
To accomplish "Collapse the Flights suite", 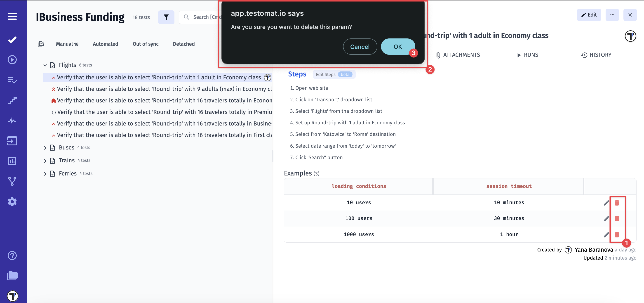I will pos(45,65).
